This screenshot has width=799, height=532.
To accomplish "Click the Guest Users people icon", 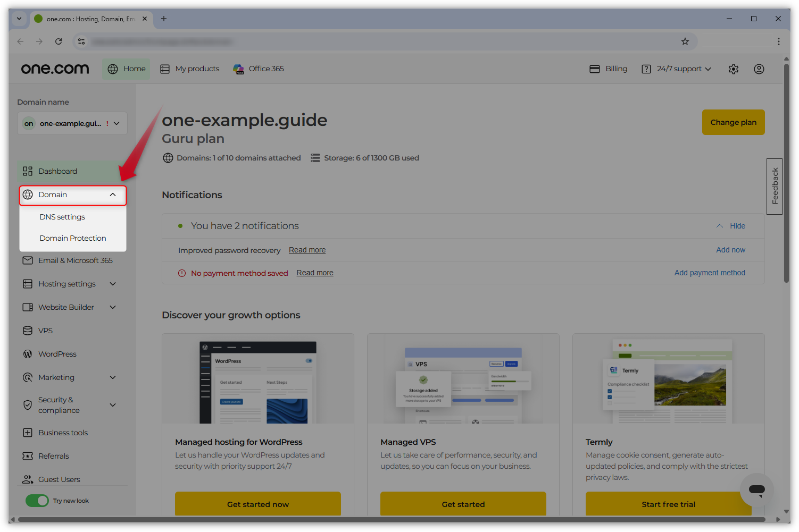I will (28, 479).
